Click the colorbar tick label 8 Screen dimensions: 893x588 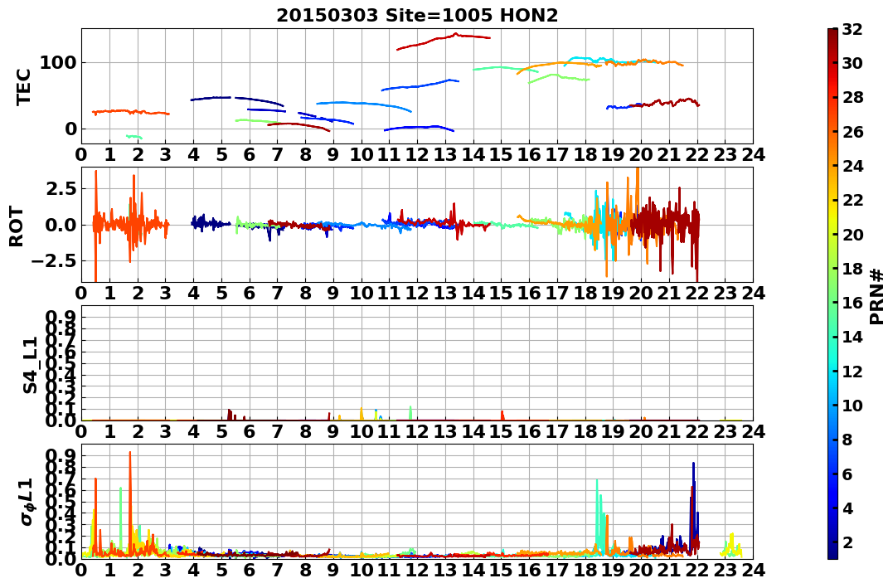848,440
